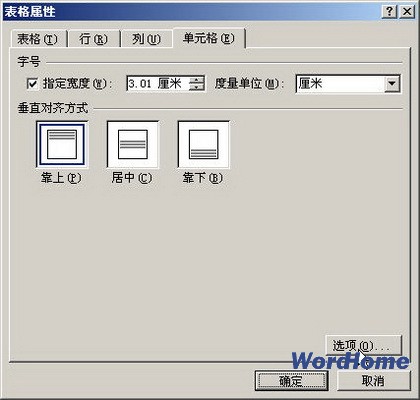Screen dimensions: 420x400
Task: Close the table properties dialog
Action: [407, 12]
